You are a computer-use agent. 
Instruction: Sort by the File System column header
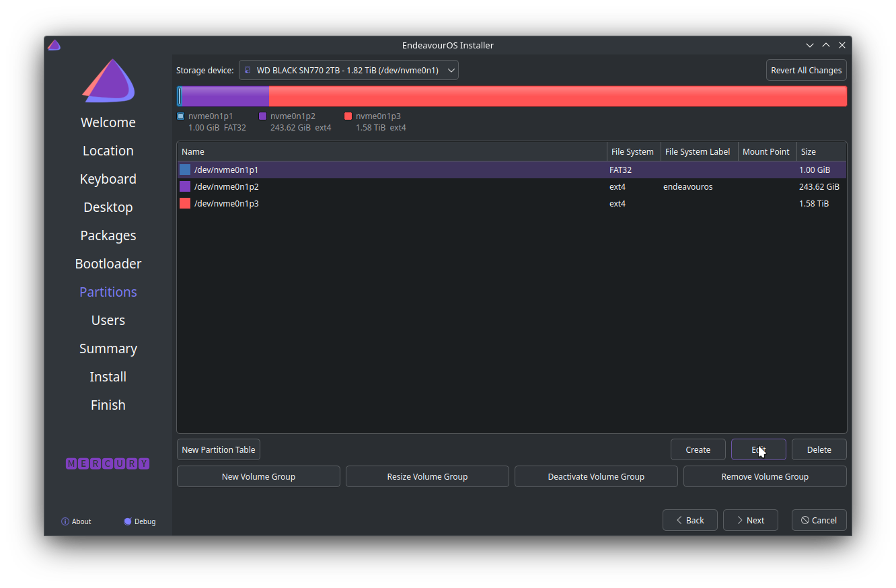[x=634, y=151]
